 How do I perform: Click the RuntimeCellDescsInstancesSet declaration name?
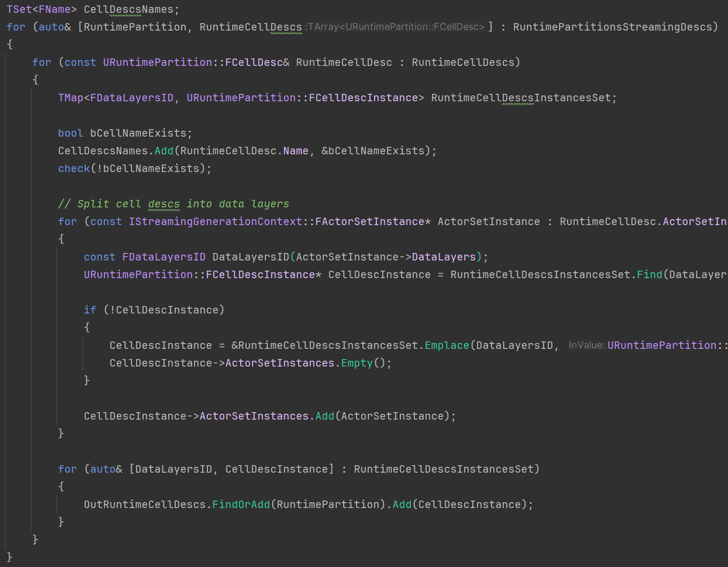click(521, 98)
